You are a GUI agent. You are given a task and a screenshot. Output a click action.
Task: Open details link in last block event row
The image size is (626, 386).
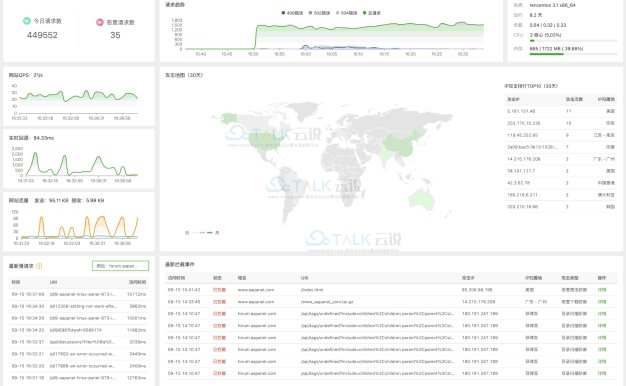click(x=602, y=374)
